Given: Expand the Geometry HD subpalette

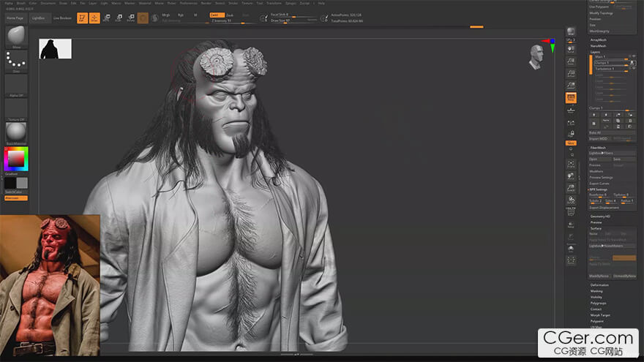Looking at the screenshot, I should pos(600,216).
